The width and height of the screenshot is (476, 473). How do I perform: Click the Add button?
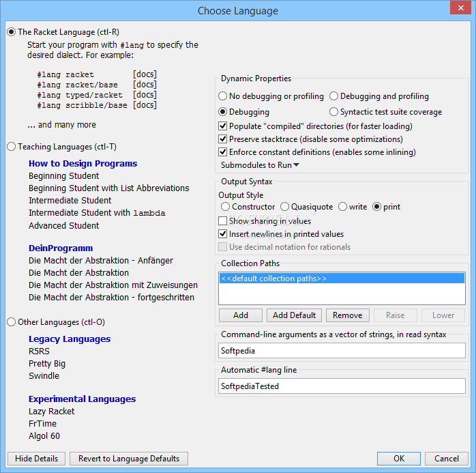point(241,315)
